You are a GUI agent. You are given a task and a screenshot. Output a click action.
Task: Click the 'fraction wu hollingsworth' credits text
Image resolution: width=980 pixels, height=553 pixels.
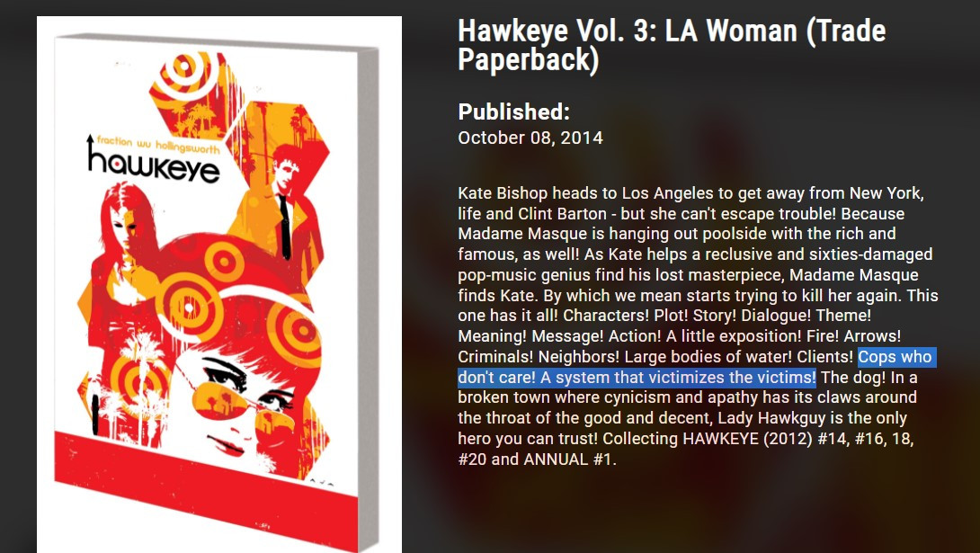pos(158,144)
